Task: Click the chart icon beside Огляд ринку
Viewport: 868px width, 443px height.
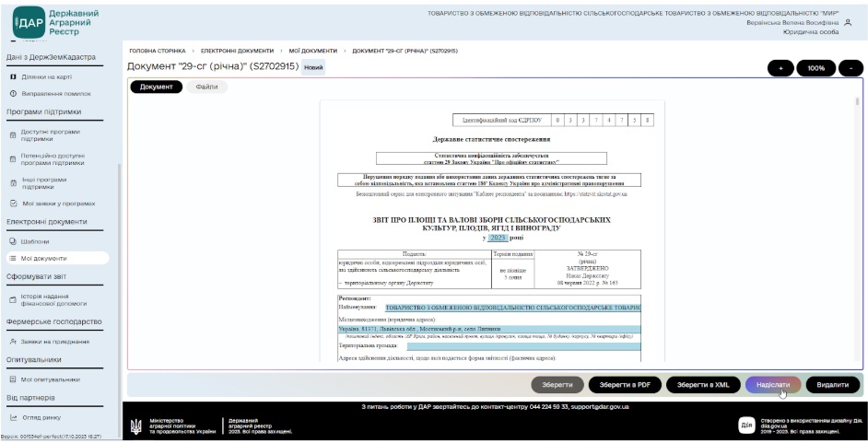Action: click(x=13, y=417)
